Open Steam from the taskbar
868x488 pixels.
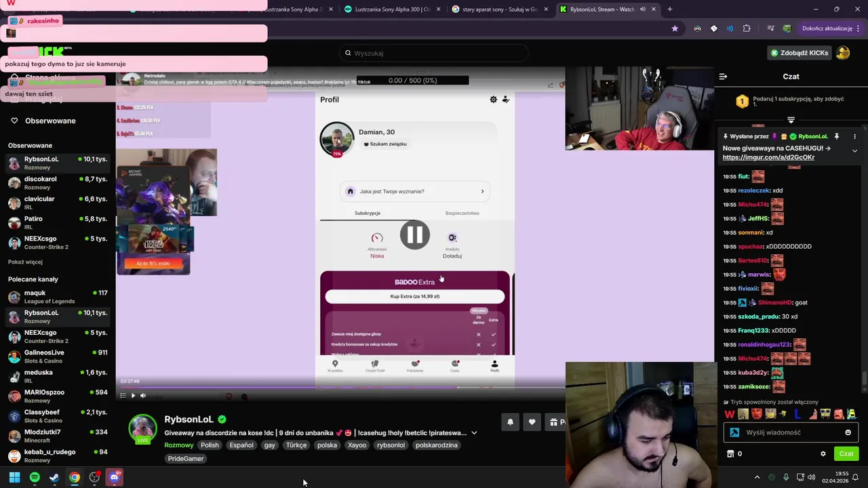[54, 477]
